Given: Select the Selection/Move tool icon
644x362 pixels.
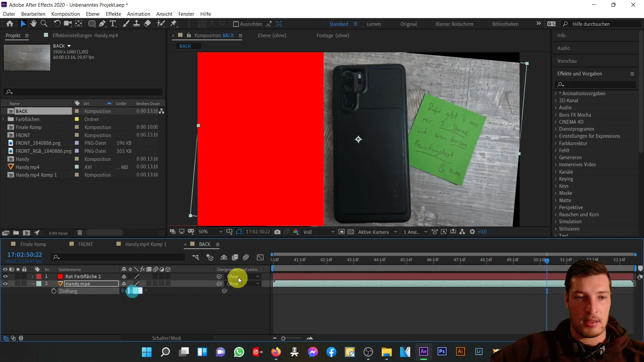Looking at the screenshot, I should pos(23,23).
